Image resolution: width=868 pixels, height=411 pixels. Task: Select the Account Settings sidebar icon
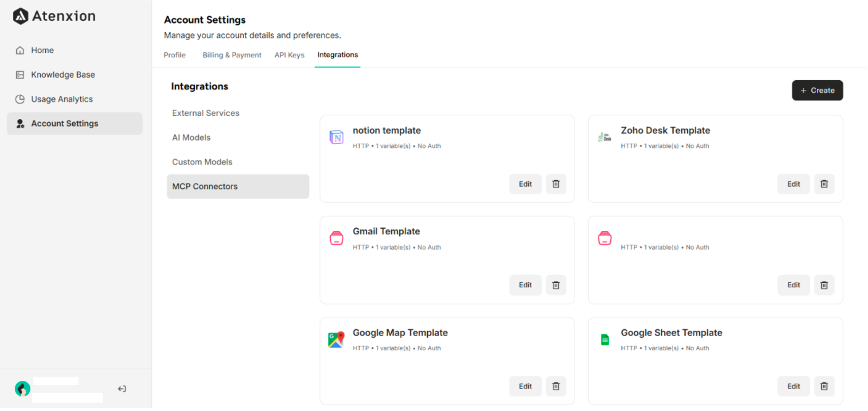(20, 123)
